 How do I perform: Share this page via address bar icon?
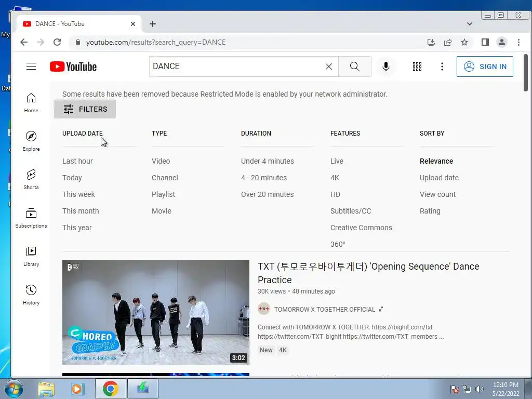447,42
